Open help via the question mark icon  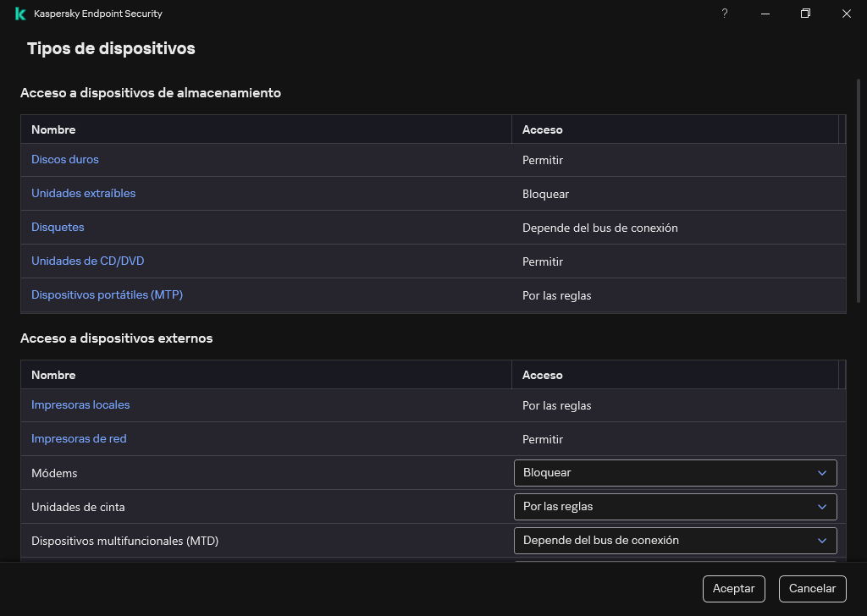(x=724, y=14)
